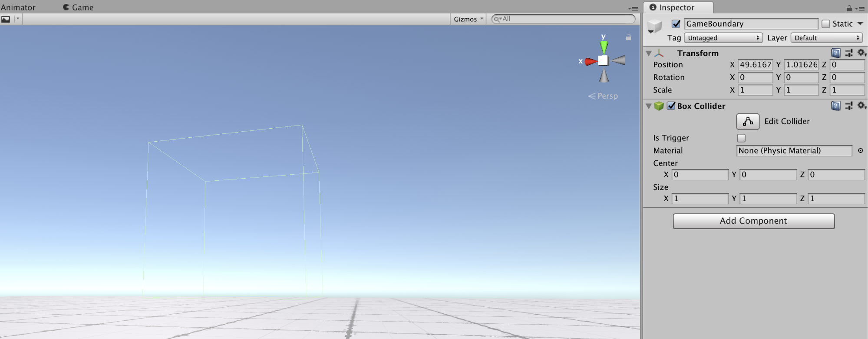This screenshot has width=868, height=339.
Task: Open the Static flags dropdown arrow
Action: coord(860,24)
